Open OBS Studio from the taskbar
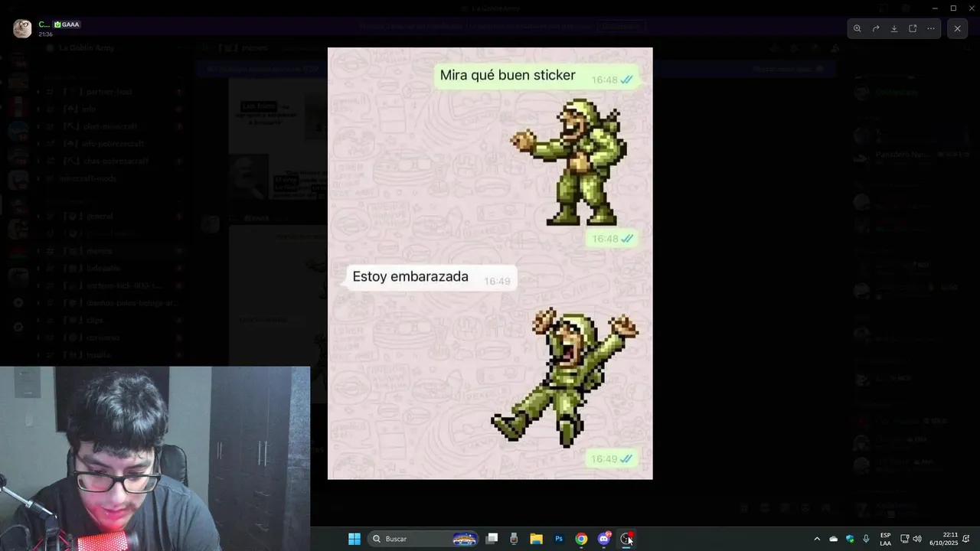This screenshot has width=980, height=551. [626, 539]
